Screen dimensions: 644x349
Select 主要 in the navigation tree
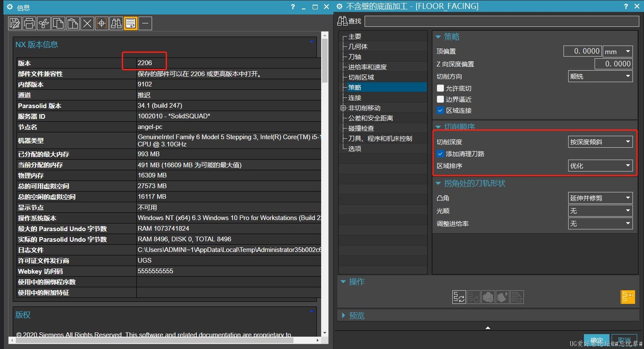coord(355,36)
